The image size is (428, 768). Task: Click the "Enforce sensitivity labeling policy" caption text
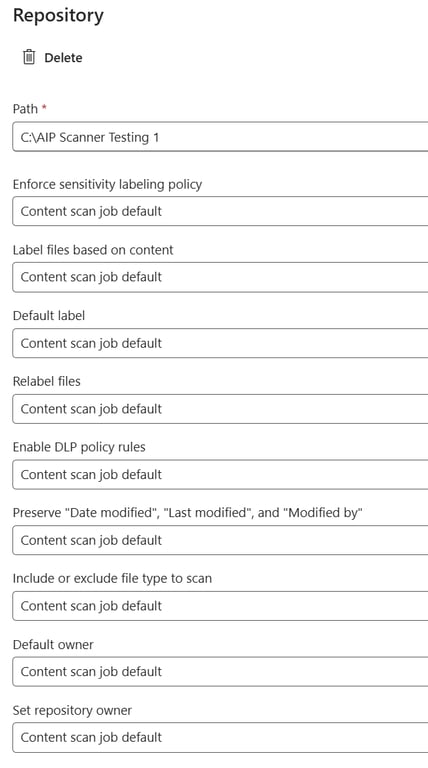(107, 184)
